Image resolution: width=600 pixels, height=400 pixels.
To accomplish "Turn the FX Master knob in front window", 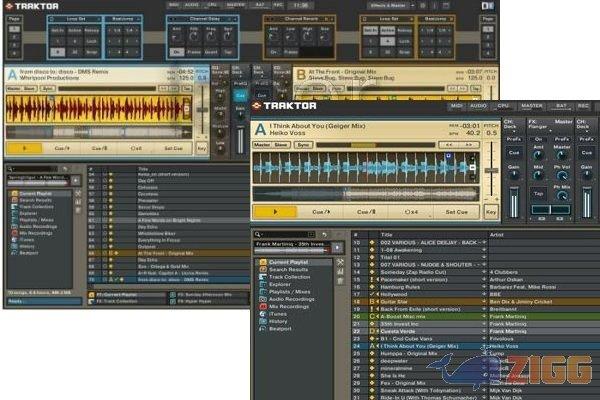I will click(x=562, y=155).
